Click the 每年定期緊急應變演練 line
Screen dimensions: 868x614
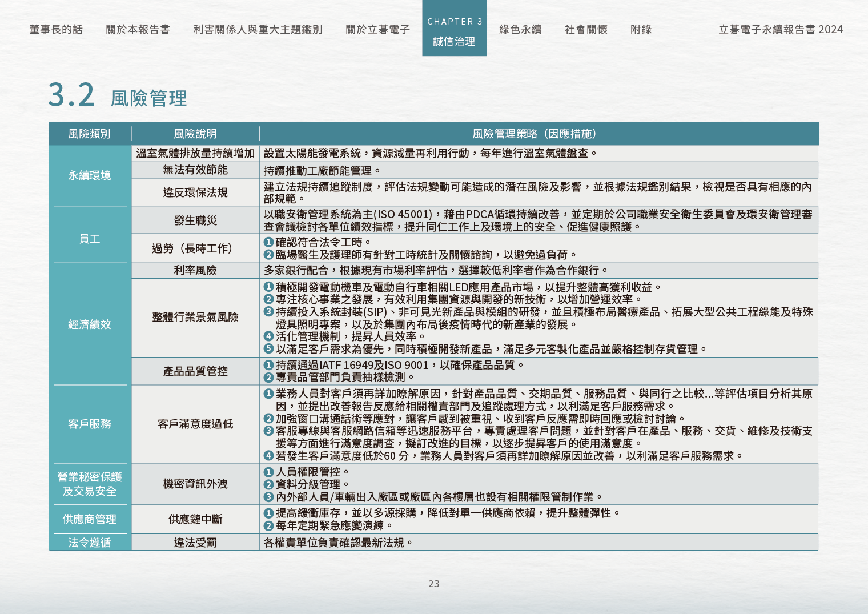coord(329,525)
